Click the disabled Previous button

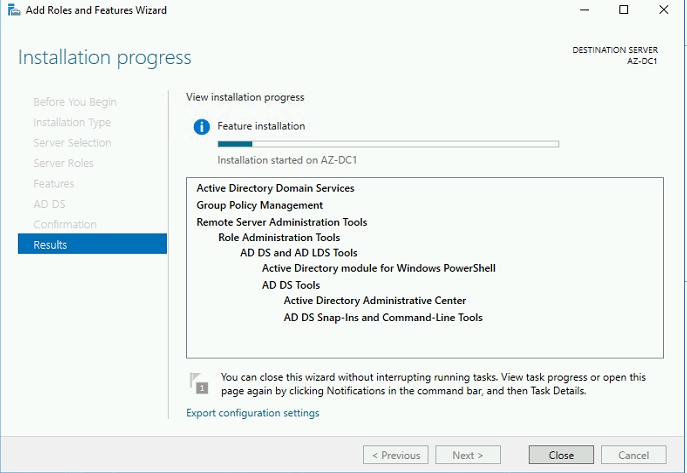[x=396, y=455]
